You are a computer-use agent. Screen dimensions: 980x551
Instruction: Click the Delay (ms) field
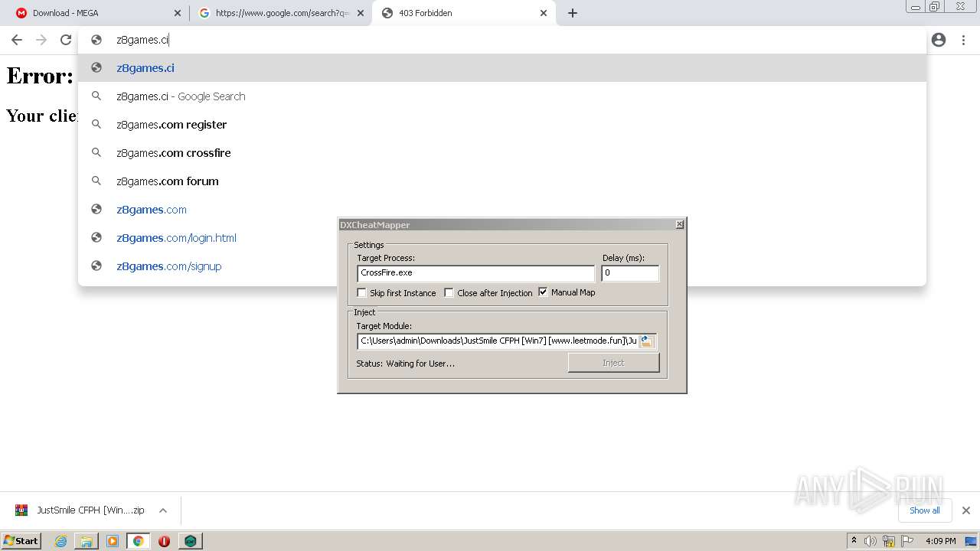coord(630,273)
